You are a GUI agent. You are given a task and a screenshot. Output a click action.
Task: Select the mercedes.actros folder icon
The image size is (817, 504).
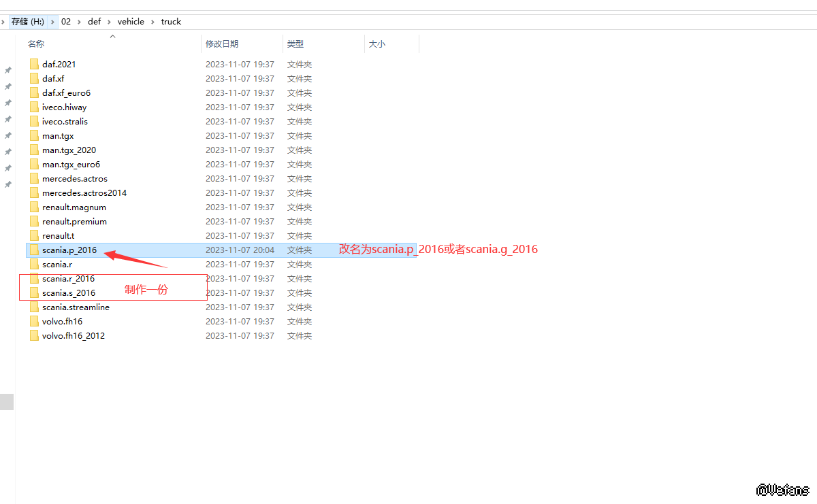(x=34, y=178)
